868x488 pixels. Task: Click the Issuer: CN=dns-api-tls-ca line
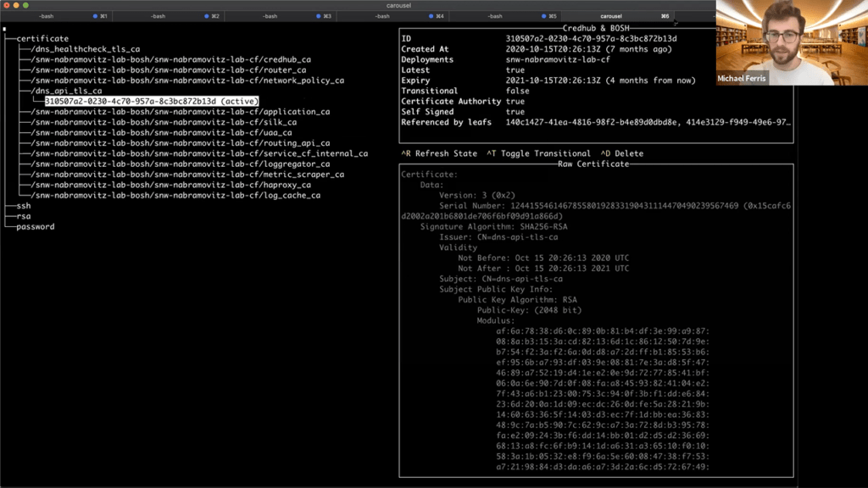pos(498,237)
